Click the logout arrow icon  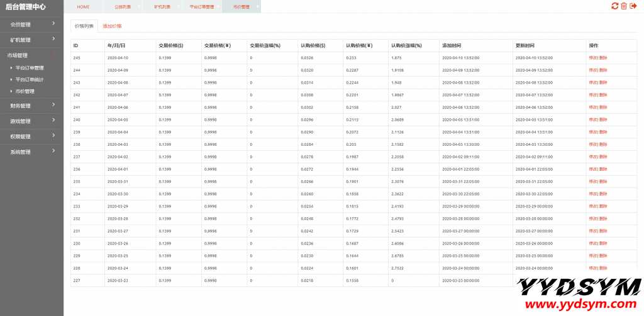pos(633,6)
